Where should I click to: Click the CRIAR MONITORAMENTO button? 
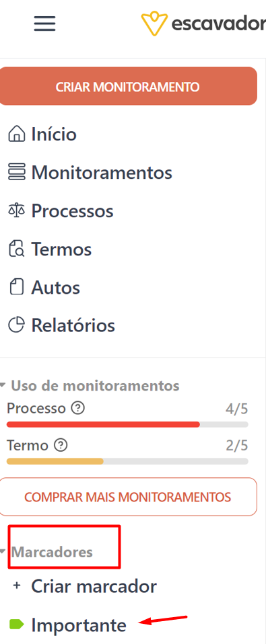point(128,86)
